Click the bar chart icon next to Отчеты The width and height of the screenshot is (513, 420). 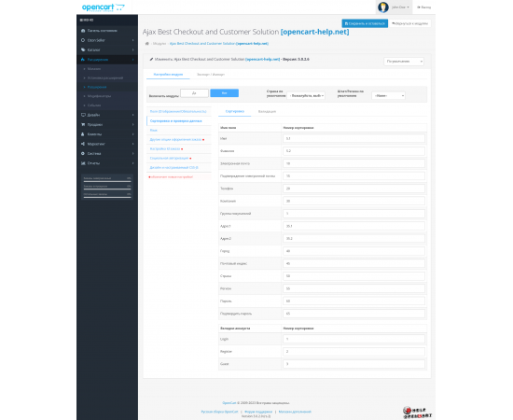point(83,163)
